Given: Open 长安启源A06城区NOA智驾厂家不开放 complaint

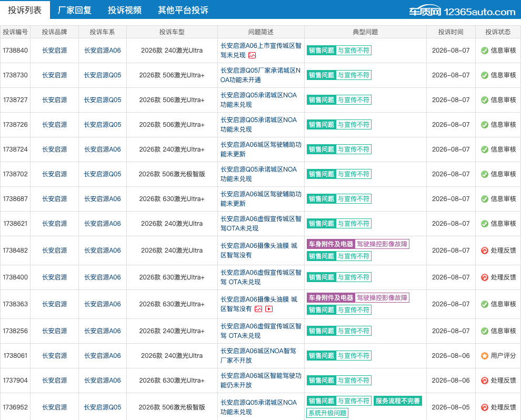Looking at the screenshot, I should 258,356.
